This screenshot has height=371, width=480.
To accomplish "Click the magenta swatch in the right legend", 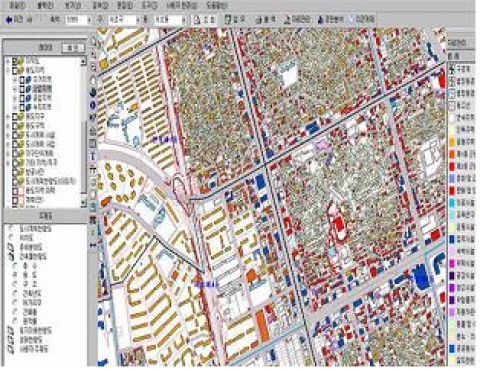I will click(452, 263).
